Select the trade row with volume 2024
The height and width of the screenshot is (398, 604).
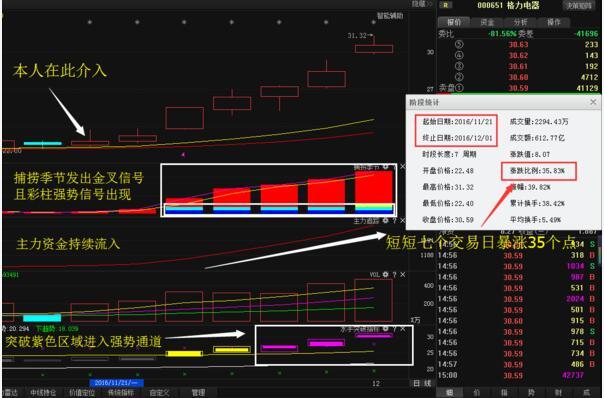(x=518, y=299)
